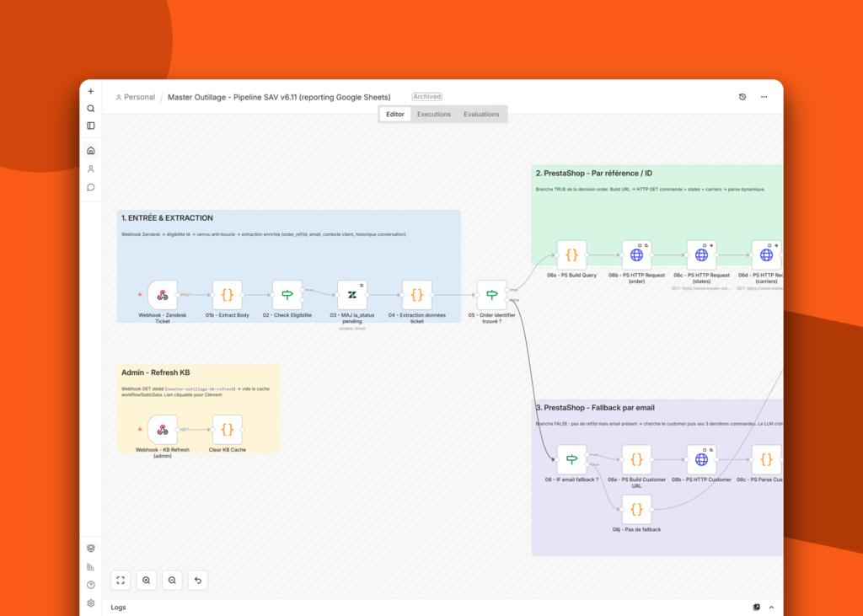Select the 02 - Check Eligibilite IF node
863x616 pixels.
(x=287, y=295)
